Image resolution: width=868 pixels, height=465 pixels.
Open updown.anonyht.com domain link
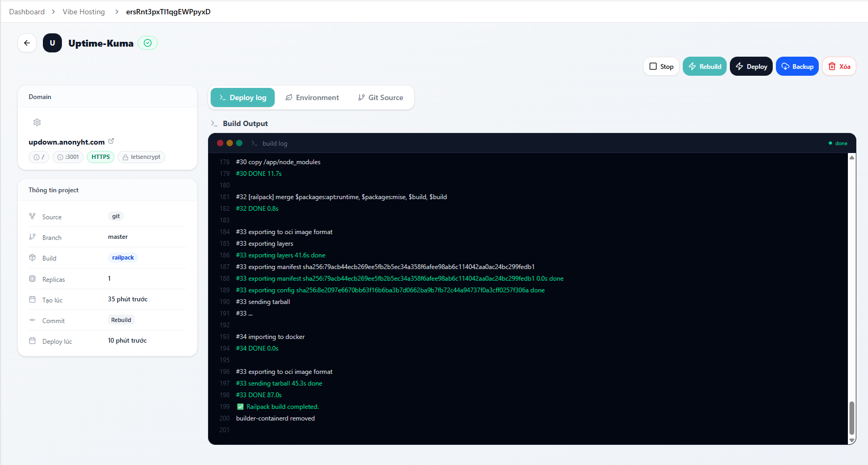click(67, 142)
